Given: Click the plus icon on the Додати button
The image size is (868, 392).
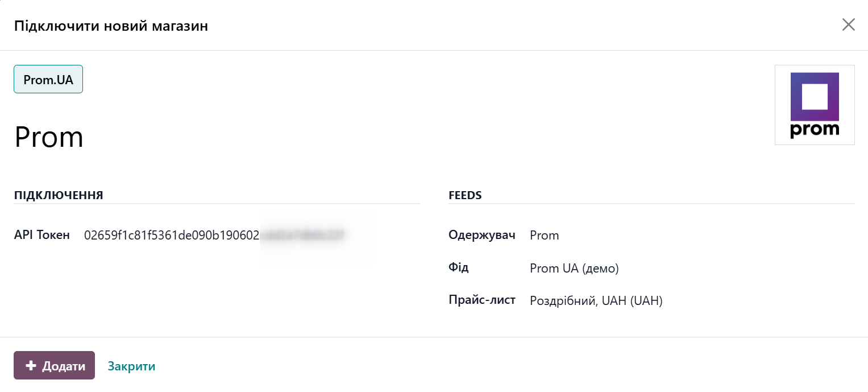Looking at the screenshot, I should (30, 365).
